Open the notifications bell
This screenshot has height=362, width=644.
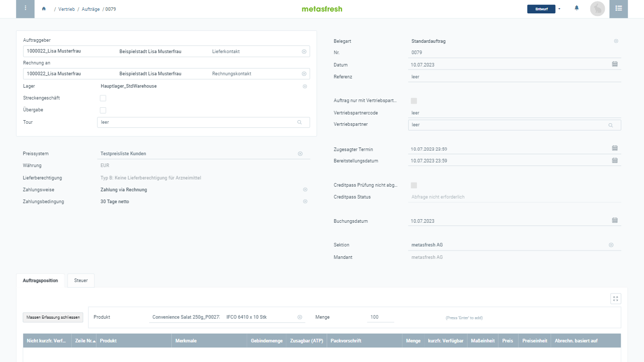click(576, 9)
